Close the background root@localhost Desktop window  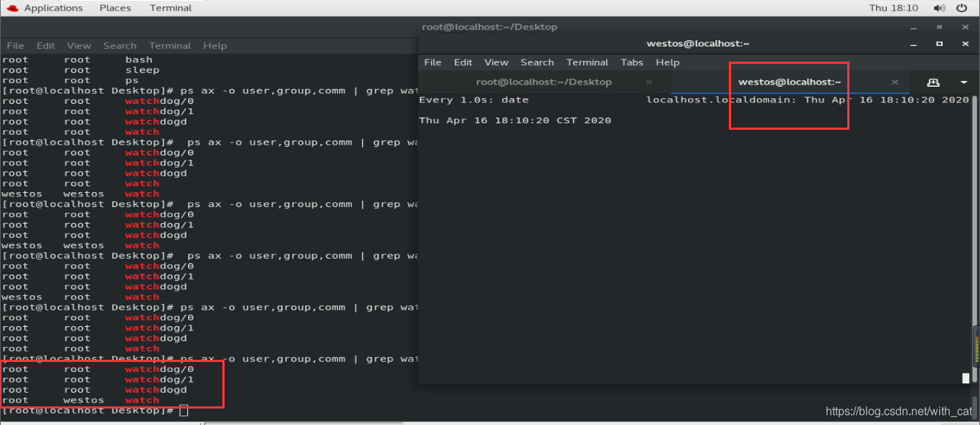965,27
